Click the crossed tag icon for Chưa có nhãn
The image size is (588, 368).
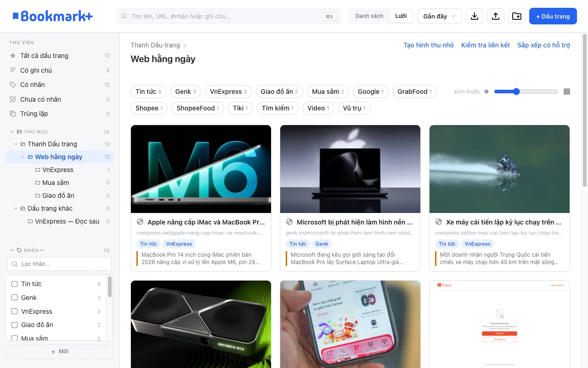click(13, 99)
